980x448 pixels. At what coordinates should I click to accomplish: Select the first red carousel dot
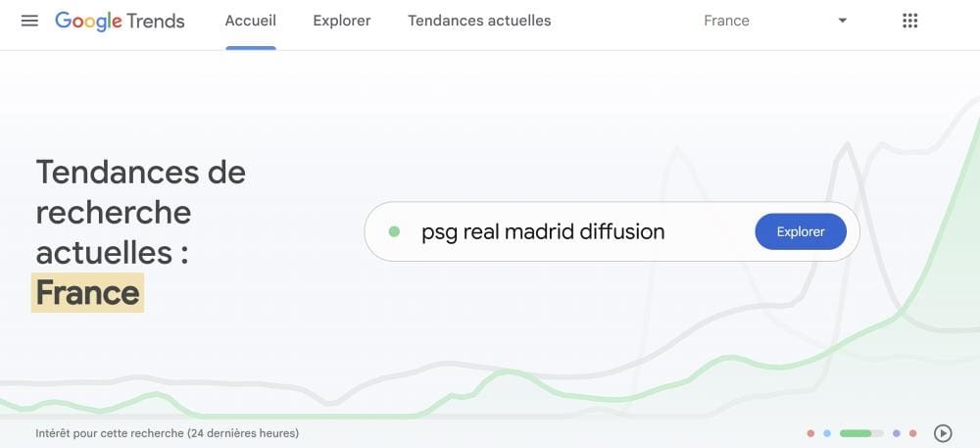(810, 433)
